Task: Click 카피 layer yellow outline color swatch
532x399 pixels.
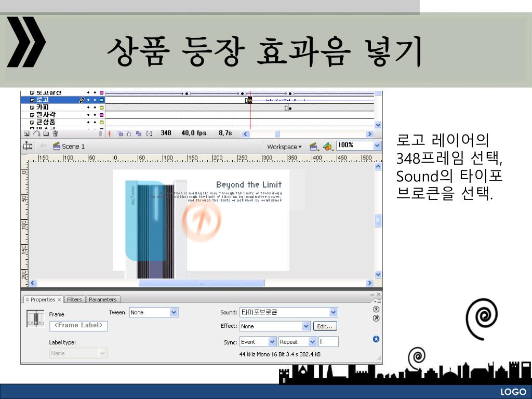Action: pos(101,108)
